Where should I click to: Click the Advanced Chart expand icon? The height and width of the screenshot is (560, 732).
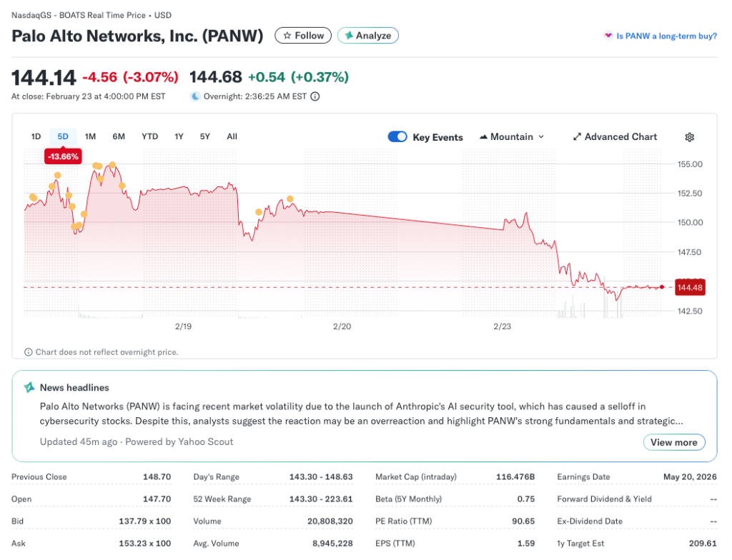coord(577,137)
